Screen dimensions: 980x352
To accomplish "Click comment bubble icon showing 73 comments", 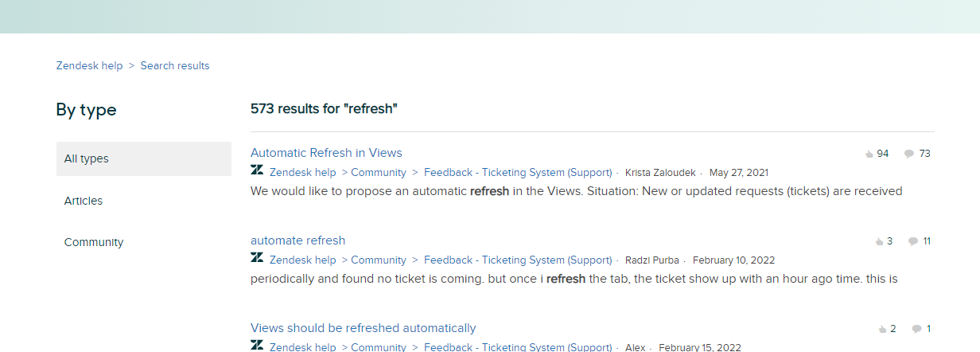I will pyautogui.click(x=908, y=154).
